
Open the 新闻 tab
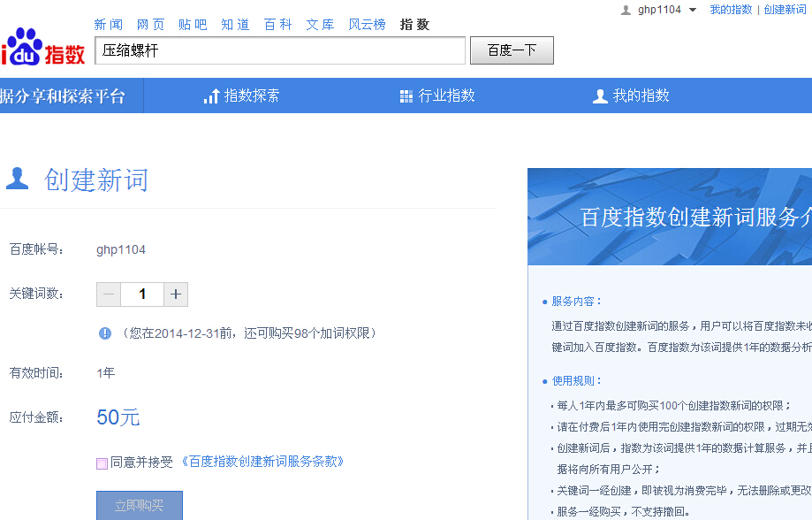click(x=108, y=25)
